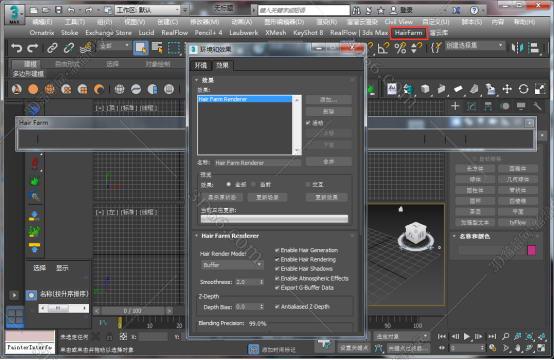Open the selection filter dropdown in toolbar

click(114, 46)
